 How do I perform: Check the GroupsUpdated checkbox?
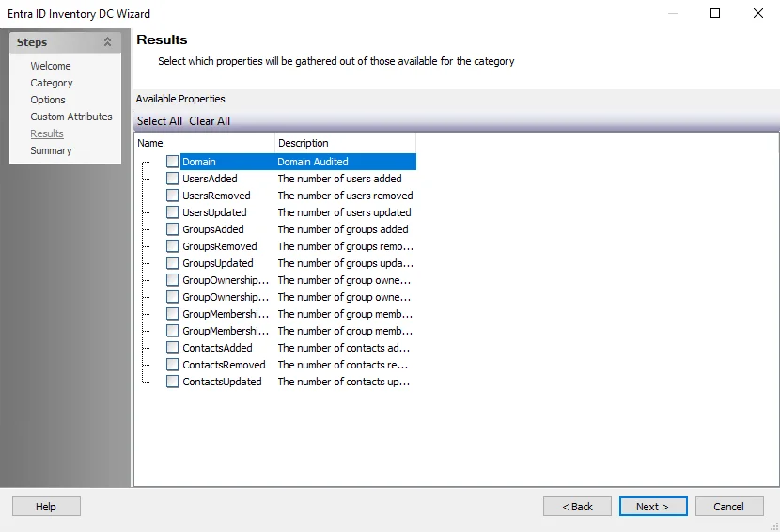tap(173, 263)
